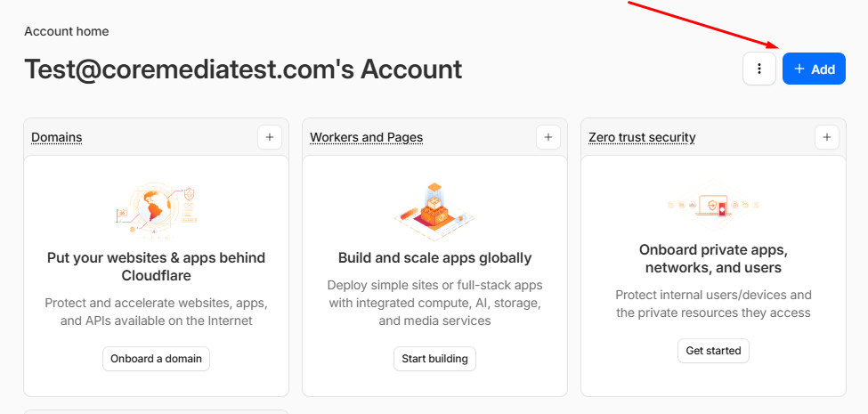Click the plus icon in Domains header
Viewport: 868px width, 414px height.
pos(270,137)
